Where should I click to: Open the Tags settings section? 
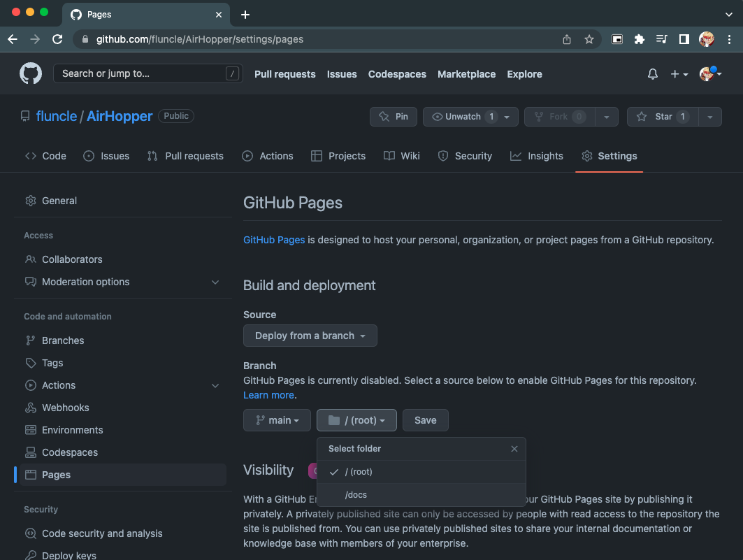54,363
